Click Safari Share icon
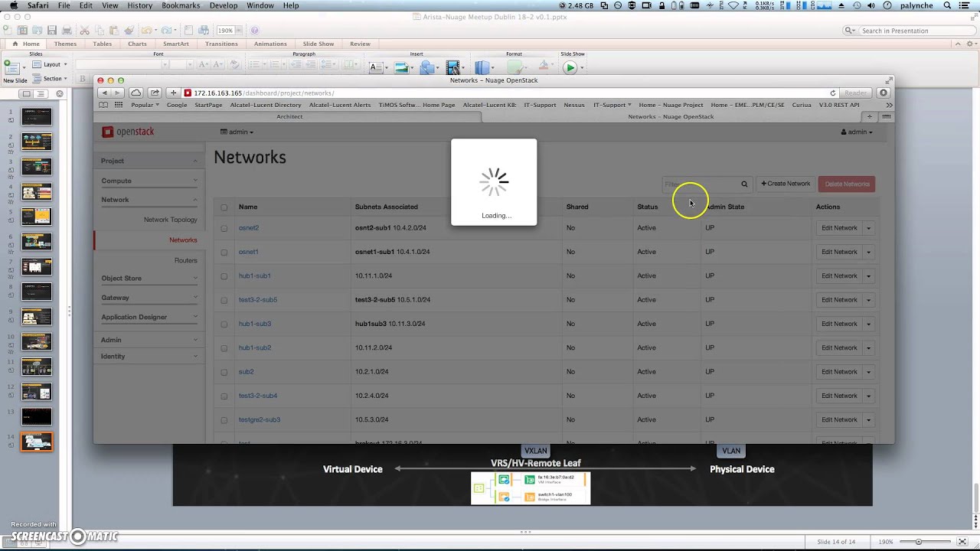 coord(155,93)
